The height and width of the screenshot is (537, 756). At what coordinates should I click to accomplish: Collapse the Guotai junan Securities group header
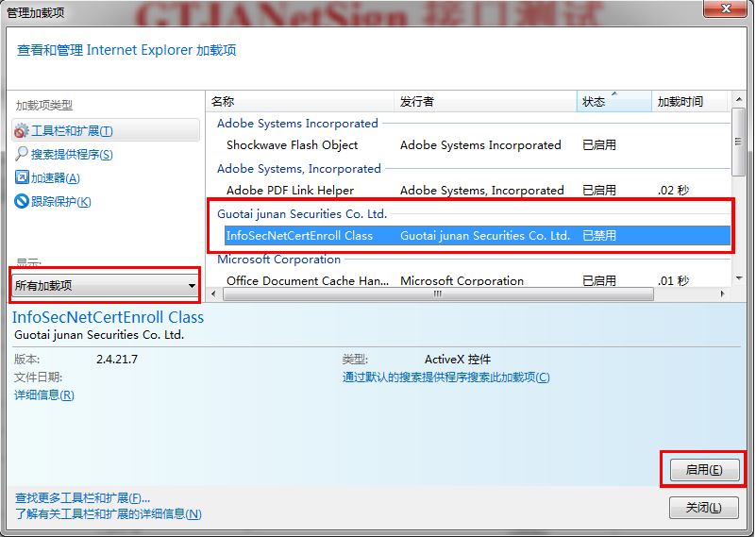[302, 214]
